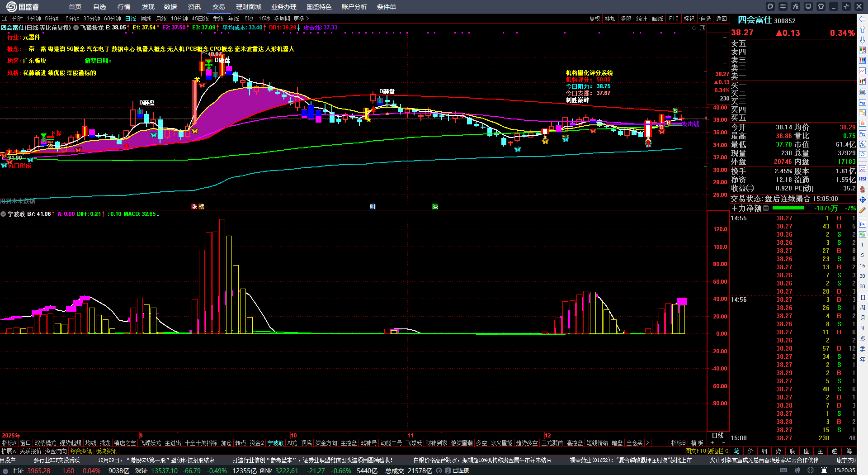
Task: Open the 账户分析 menu
Action: 354,7
